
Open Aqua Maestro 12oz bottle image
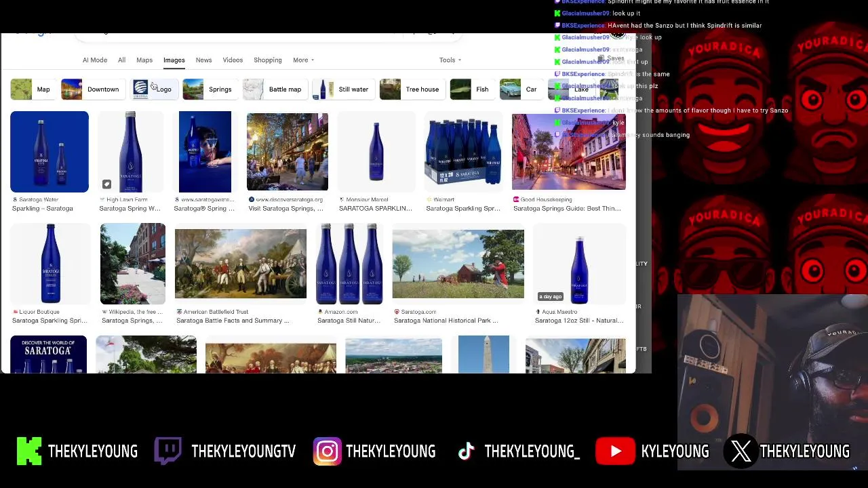(579, 264)
